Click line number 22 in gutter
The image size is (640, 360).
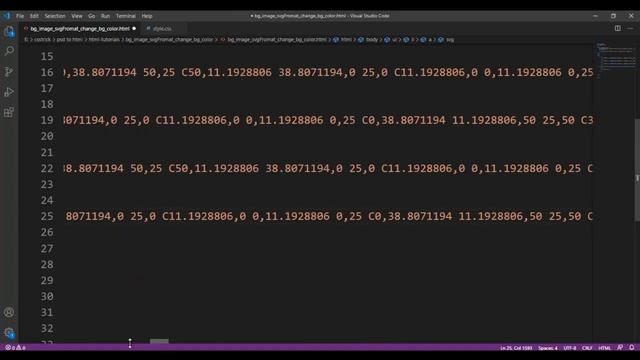[47, 168]
